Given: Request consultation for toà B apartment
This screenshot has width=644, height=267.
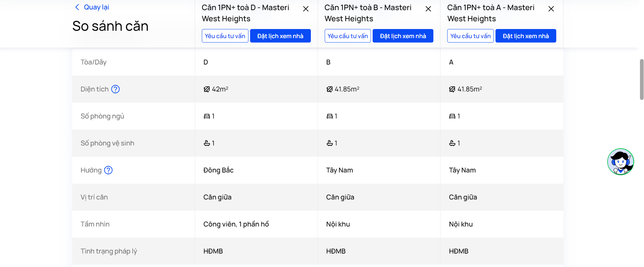Looking at the screenshot, I should (x=348, y=36).
